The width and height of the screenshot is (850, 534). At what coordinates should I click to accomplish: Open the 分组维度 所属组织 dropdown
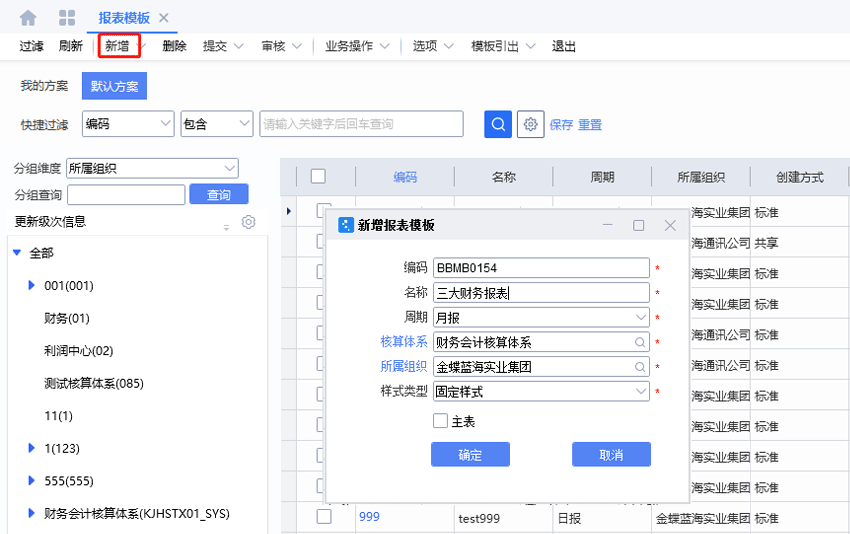click(152, 168)
